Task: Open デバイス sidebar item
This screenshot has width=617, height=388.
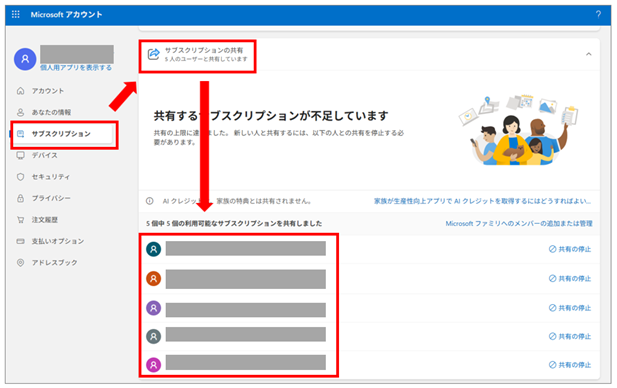Action: [x=44, y=155]
